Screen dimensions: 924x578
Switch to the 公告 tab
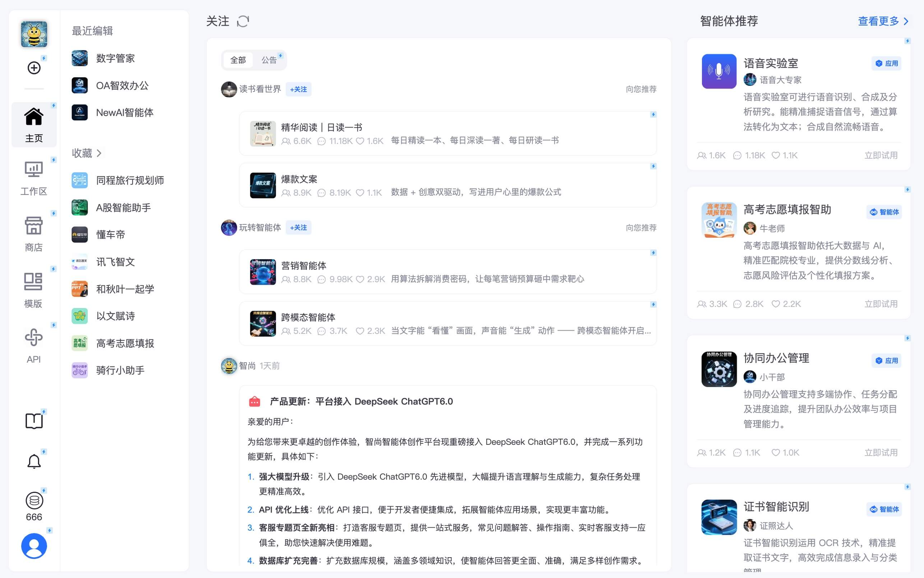268,60
